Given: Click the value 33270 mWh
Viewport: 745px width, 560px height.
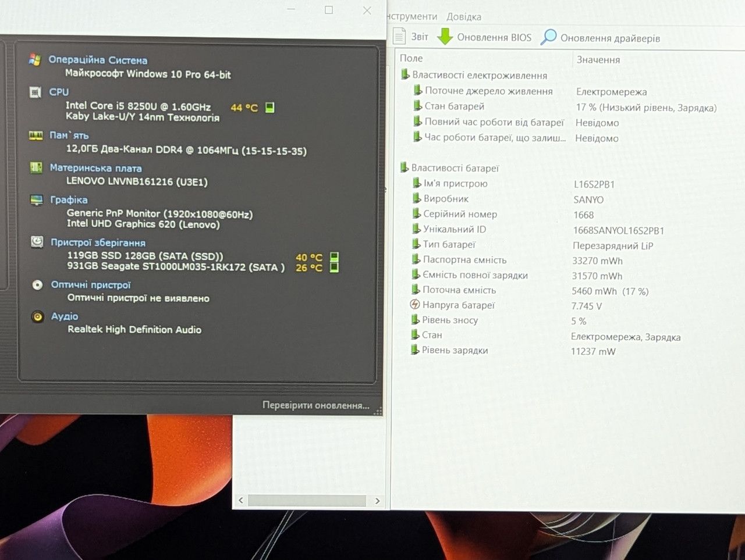Looking at the screenshot, I should click(x=597, y=261).
